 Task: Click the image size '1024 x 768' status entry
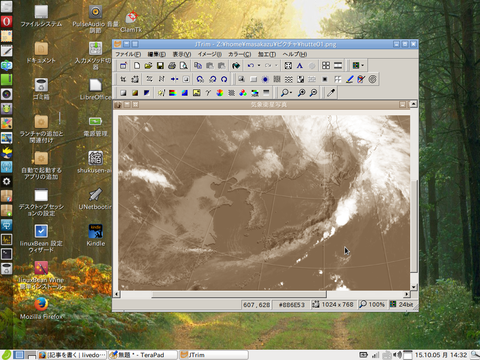[x=333, y=305]
